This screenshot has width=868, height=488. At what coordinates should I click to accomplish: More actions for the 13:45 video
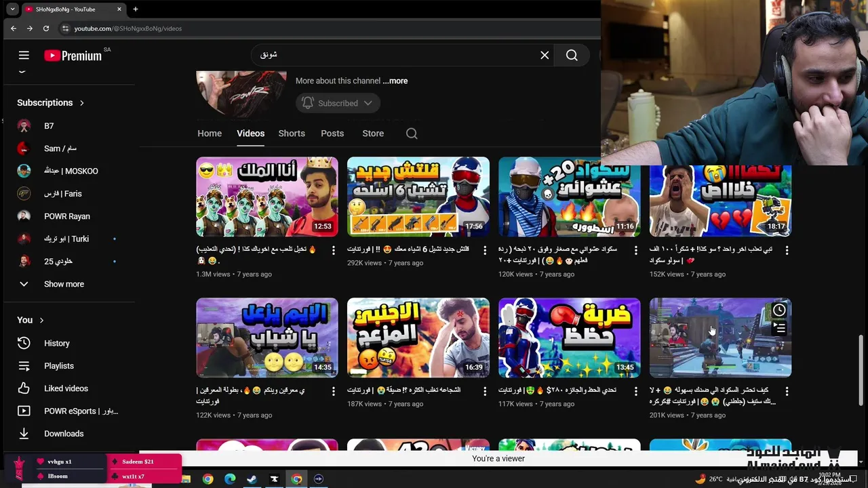coord(635,391)
